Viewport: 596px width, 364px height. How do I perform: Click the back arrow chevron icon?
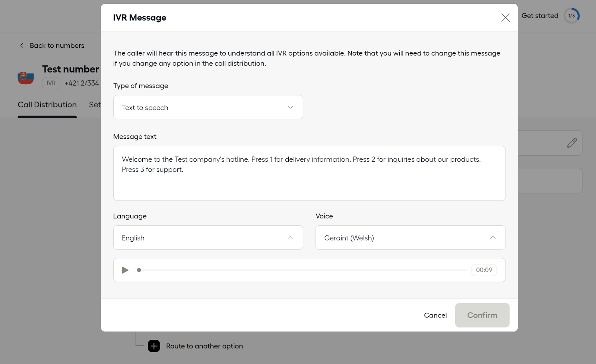coord(22,45)
